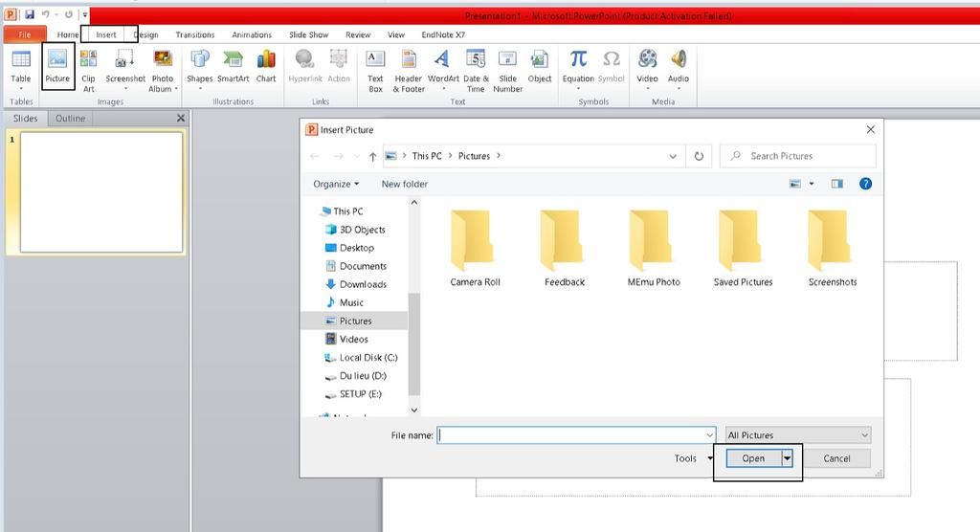Open Du lieu (D:) drive
Screen dimensions: 980x532
click(356, 376)
